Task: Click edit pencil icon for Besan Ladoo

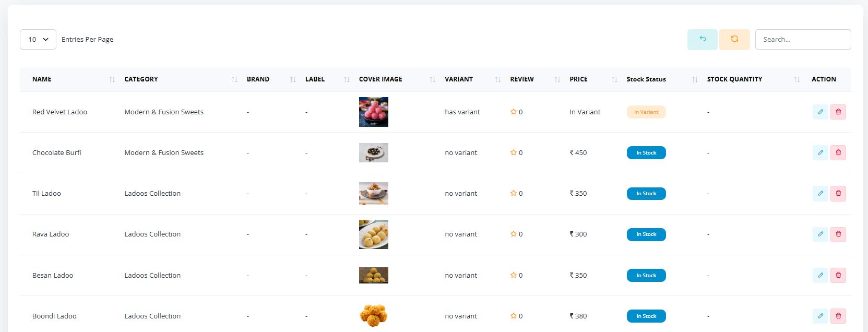Action: click(820, 275)
